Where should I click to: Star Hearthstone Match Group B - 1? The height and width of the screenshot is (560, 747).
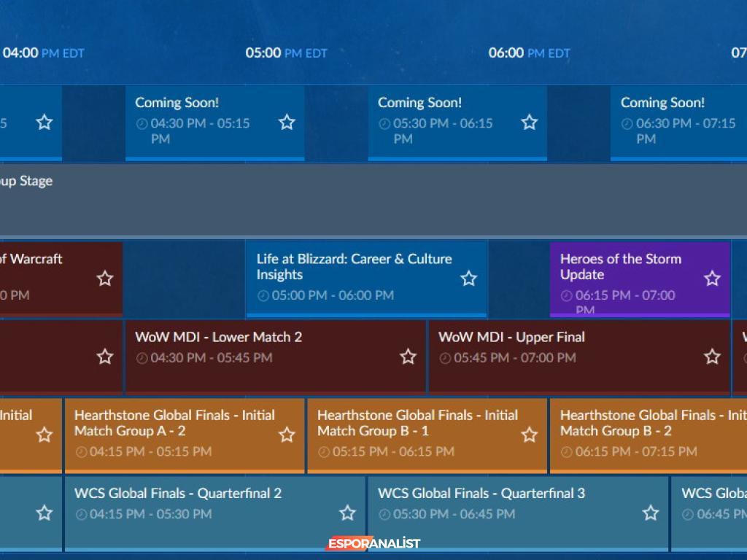(530, 435)
